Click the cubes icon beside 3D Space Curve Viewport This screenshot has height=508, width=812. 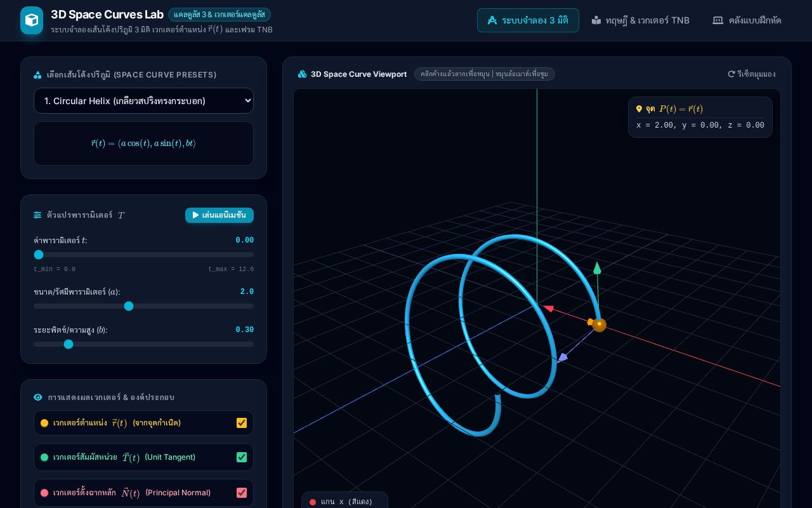point(303,74)
